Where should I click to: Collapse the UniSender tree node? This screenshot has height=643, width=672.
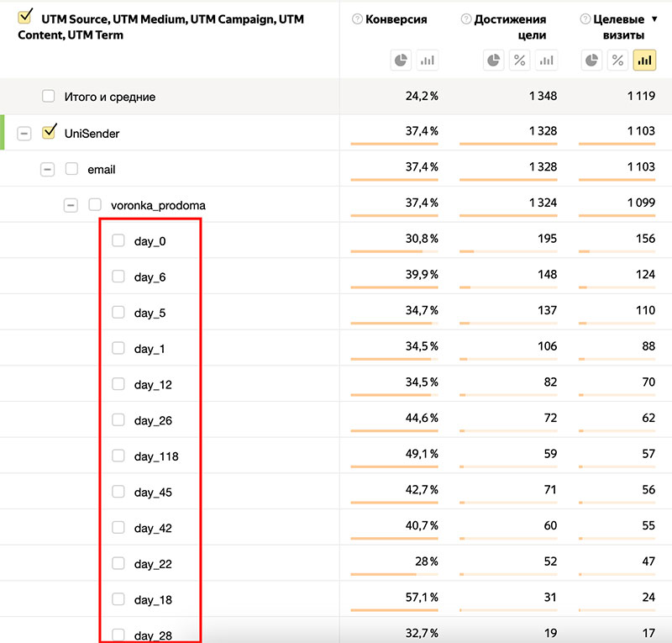tap(24, 134)
